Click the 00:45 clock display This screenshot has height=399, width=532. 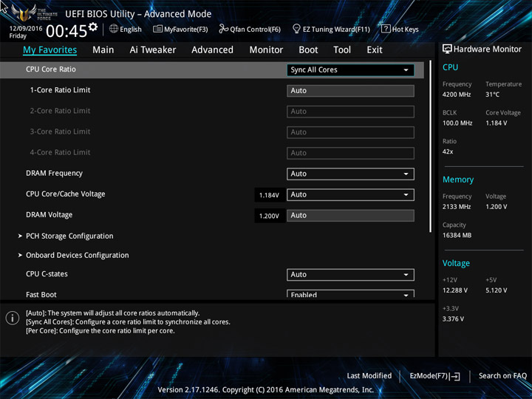(x=66, y=32)
